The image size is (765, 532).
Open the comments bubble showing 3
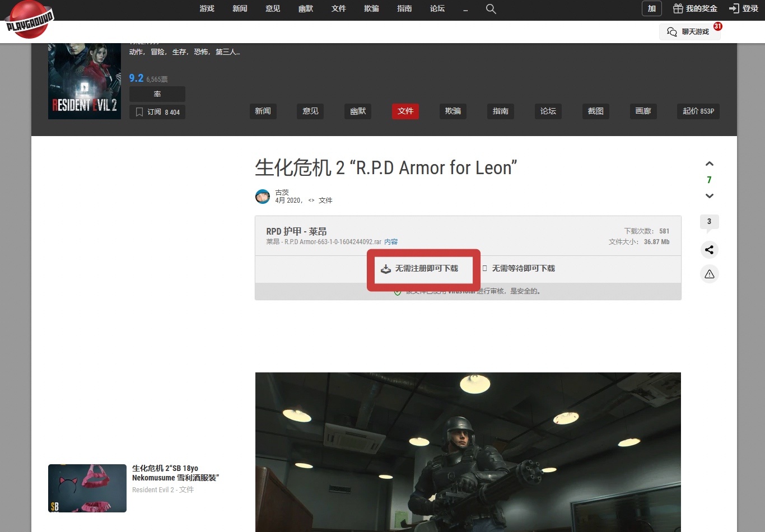pyautogui.click(x=709, y=222)
